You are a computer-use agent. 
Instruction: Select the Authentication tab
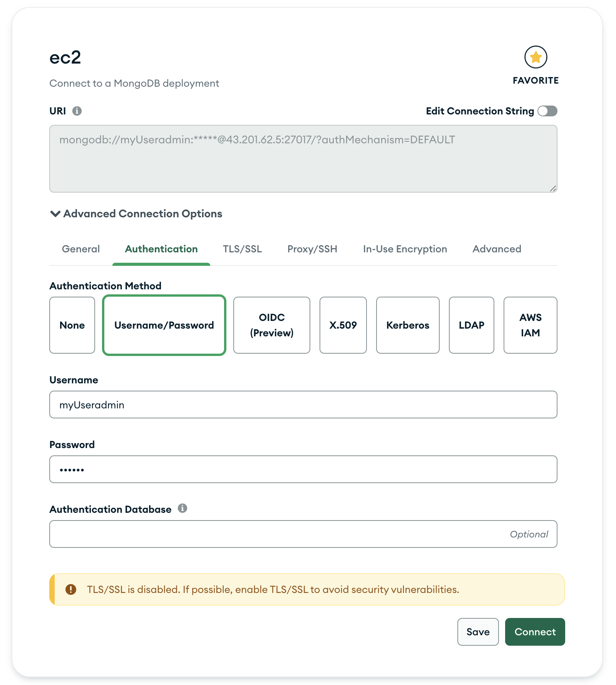point(161,249)
